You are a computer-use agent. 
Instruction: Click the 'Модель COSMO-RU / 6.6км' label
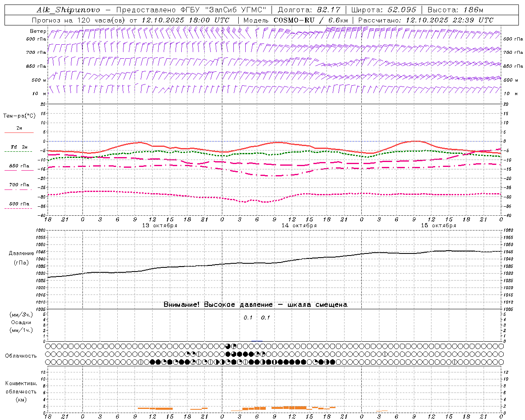pos(296,20)
